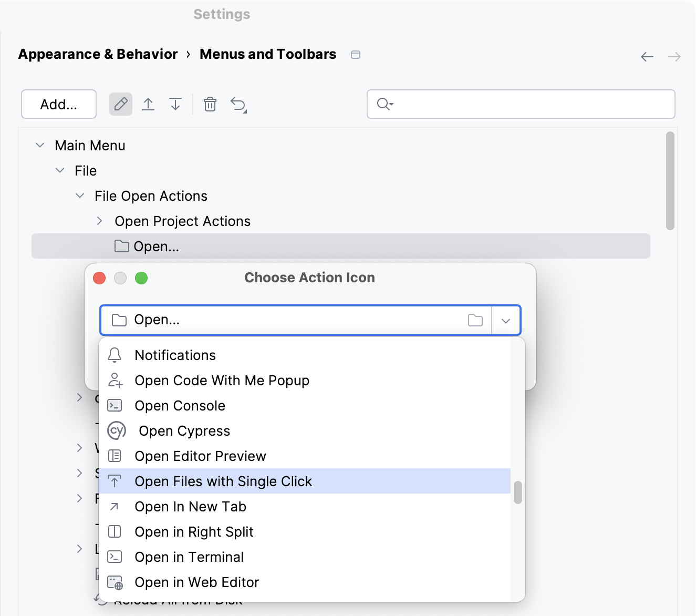Click the Remove trash icon
This screenshot has width=696, height=616.
tap(210, 104)
